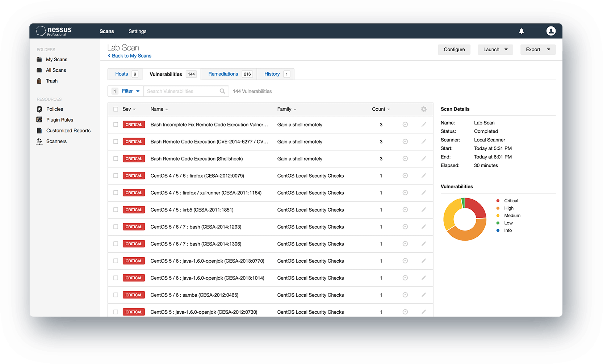This screenshot has width=603, height=364.
Task: Click the gear icon in table header
Action: pyautogui.click(x=424, y=109)
